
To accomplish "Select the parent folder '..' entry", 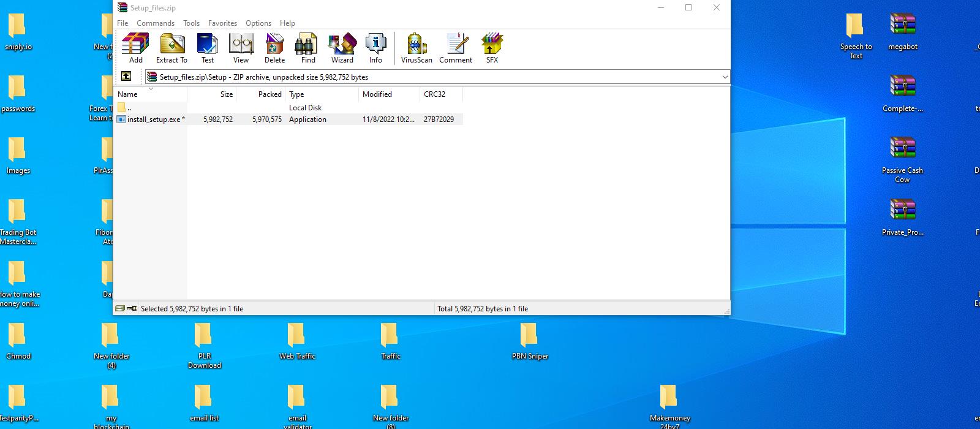I will pos(129,108).
